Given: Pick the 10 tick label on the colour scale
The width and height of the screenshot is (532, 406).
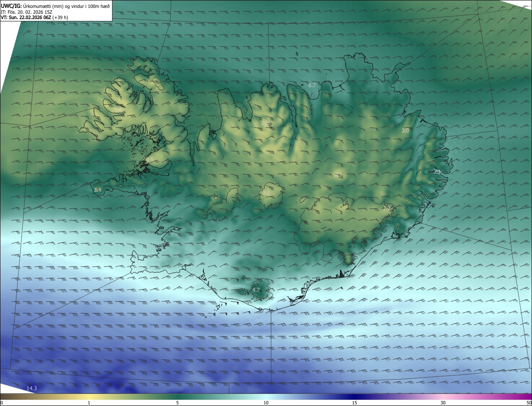Looking at the screenshot, I should click(266, 403).
